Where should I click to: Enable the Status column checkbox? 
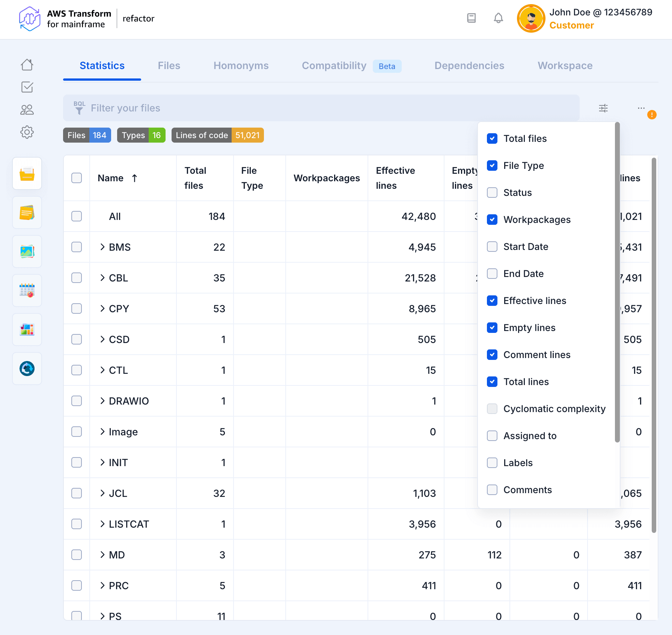[492, 193]
